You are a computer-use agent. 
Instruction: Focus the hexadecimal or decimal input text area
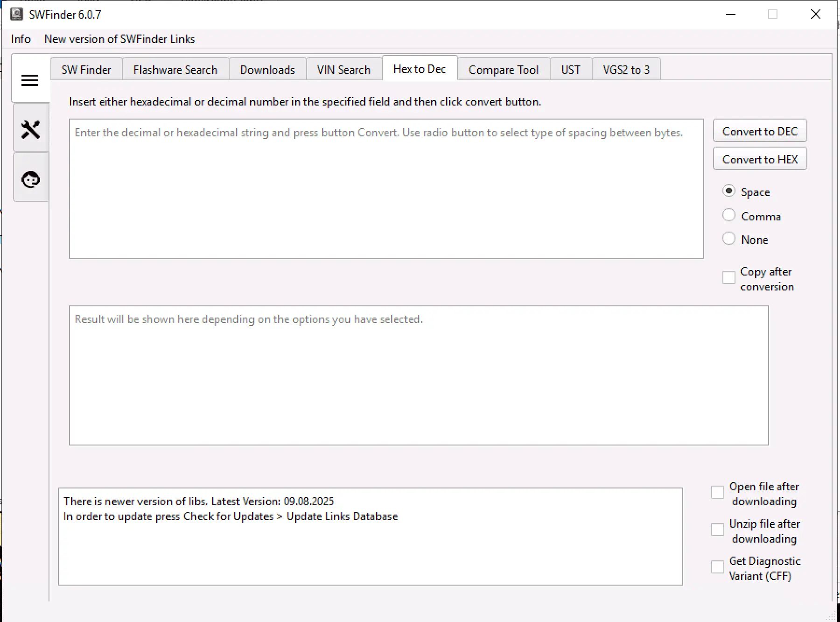pyautogui.click(x=386, y=189)
